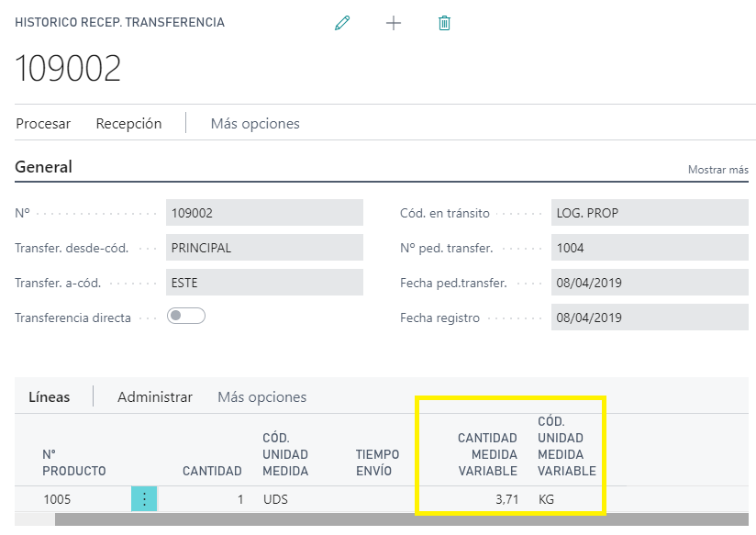Click the CANTIDAD MEDIDA VARIABLE column header
756x535 pixels.
coord(487,454)
